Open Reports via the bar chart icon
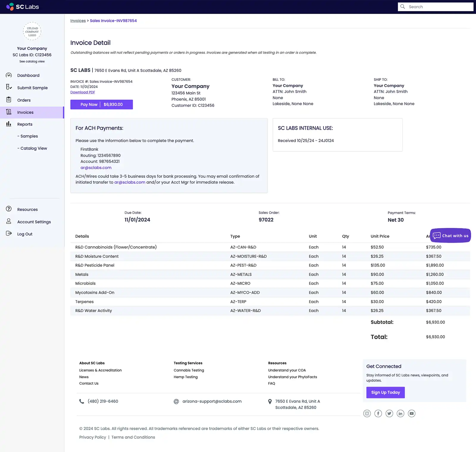The image size is (476, 452). point(9,124)
